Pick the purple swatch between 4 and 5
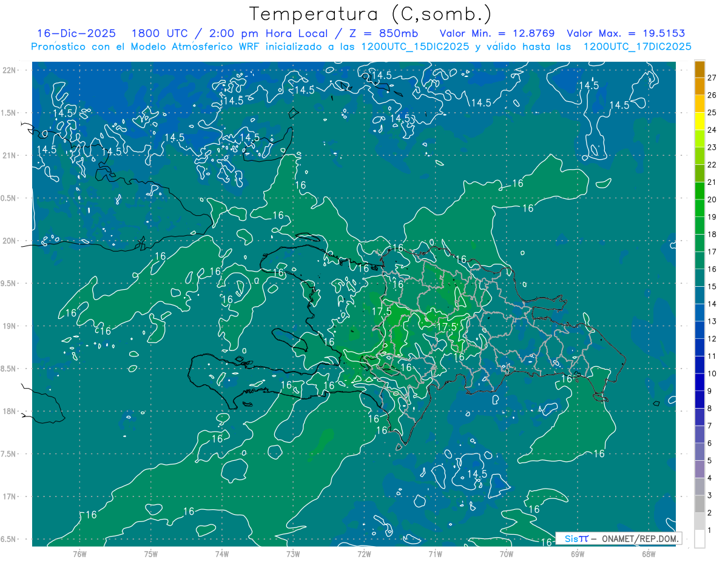 (x=699, y=470)
